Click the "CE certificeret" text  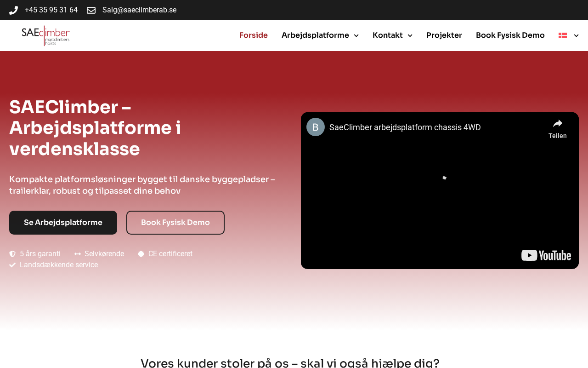(170, 254)
